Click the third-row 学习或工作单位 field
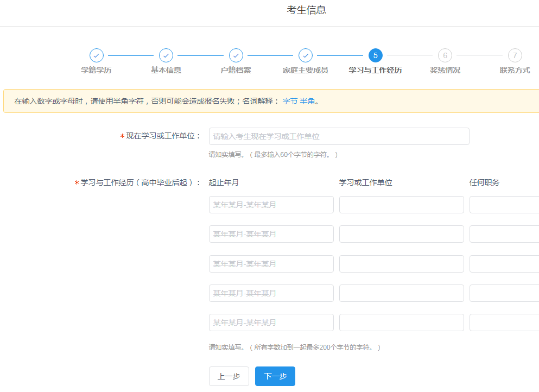This screenshot has height=392, width=539. pyautogui.click(x=402, y=264)
